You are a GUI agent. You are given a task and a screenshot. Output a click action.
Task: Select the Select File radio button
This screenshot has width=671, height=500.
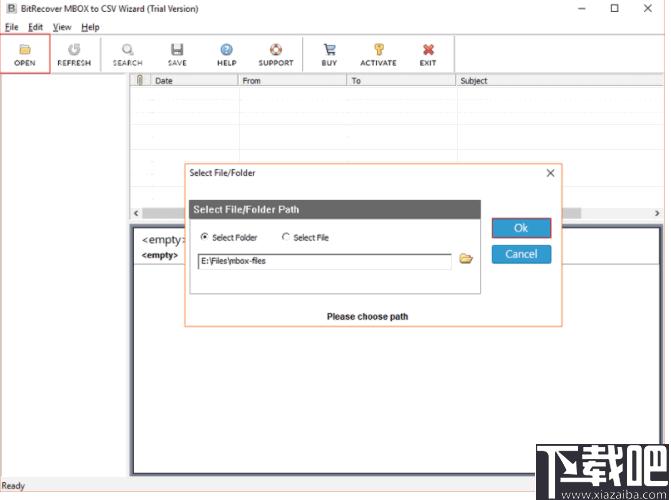pos(285,237)
